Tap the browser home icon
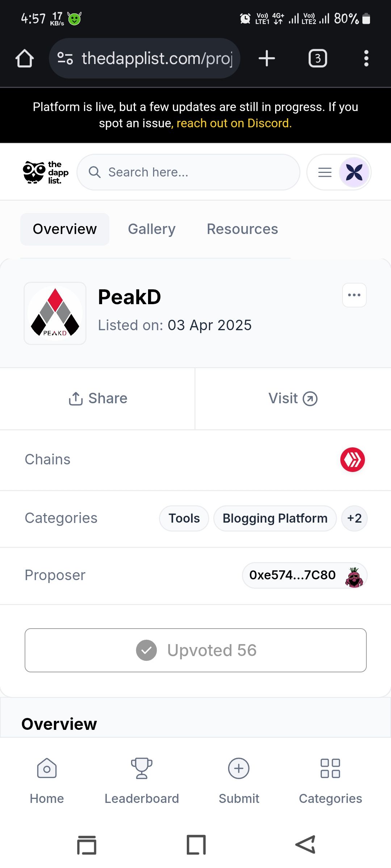The image size is (391, 868). click(x=25, y=58)
